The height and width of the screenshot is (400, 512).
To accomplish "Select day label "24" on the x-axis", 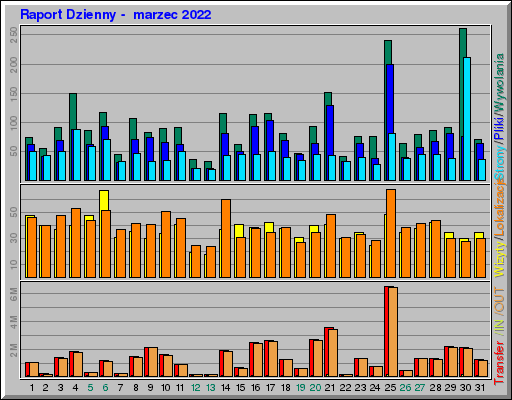I will (x=375, y=388).
